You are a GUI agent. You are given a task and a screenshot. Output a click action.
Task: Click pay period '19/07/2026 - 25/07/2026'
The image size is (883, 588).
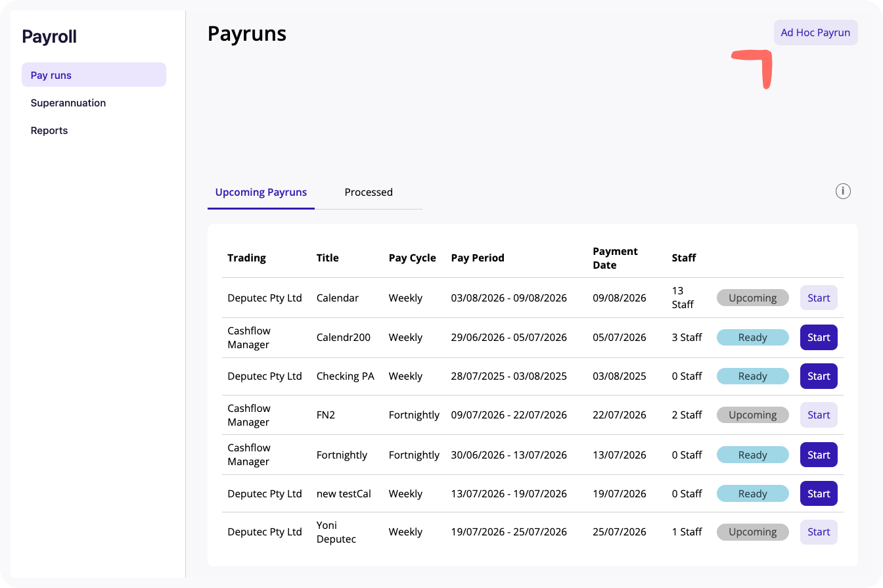pos(509,532)
